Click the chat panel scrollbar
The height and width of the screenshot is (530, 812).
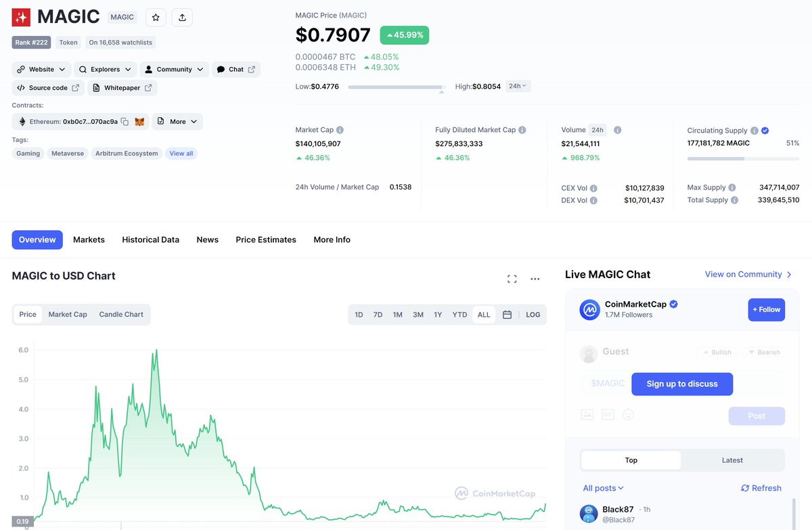794,514
